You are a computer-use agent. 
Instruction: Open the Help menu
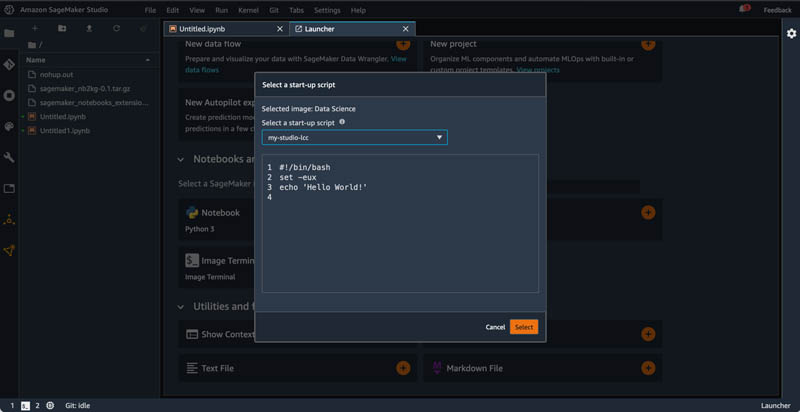point(358,10)
